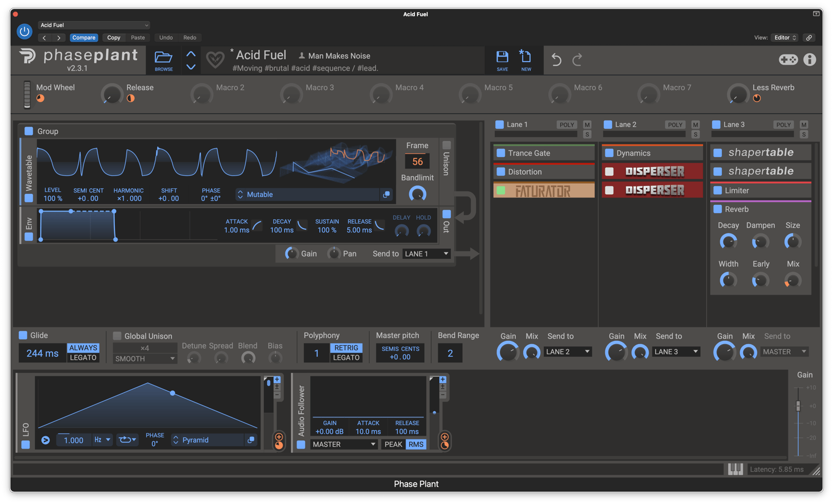Open the Lane 1 Send to LANE 2 dropdown
The height and width of the screenshot is (504, 833).
coord(568,351)
